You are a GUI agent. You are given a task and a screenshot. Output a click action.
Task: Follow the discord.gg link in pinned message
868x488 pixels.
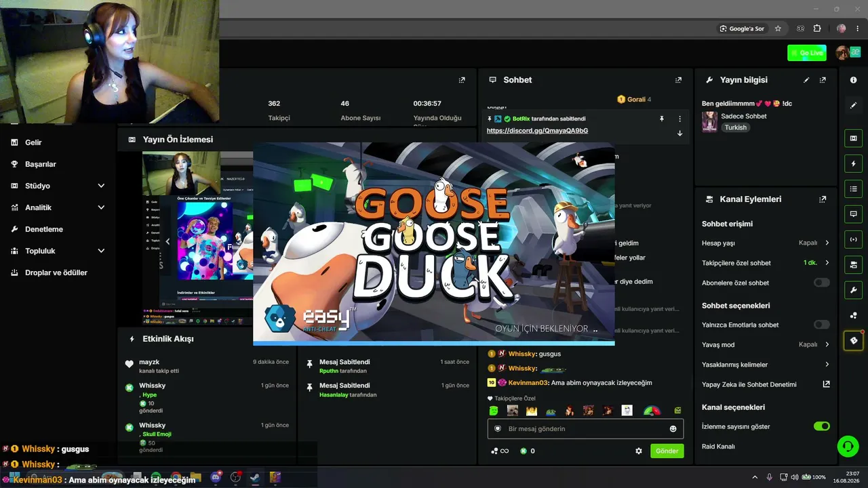[537, 131]
